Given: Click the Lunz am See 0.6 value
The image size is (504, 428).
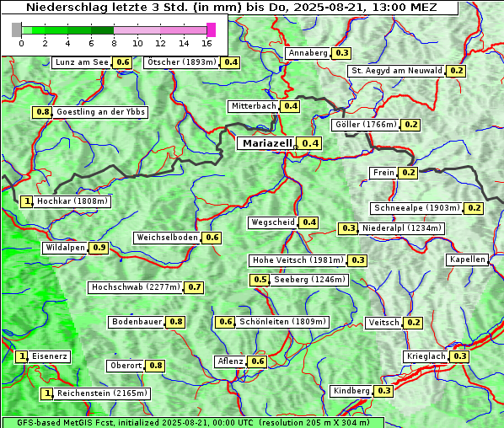Looking at the screenshot, I should [122, 62].
